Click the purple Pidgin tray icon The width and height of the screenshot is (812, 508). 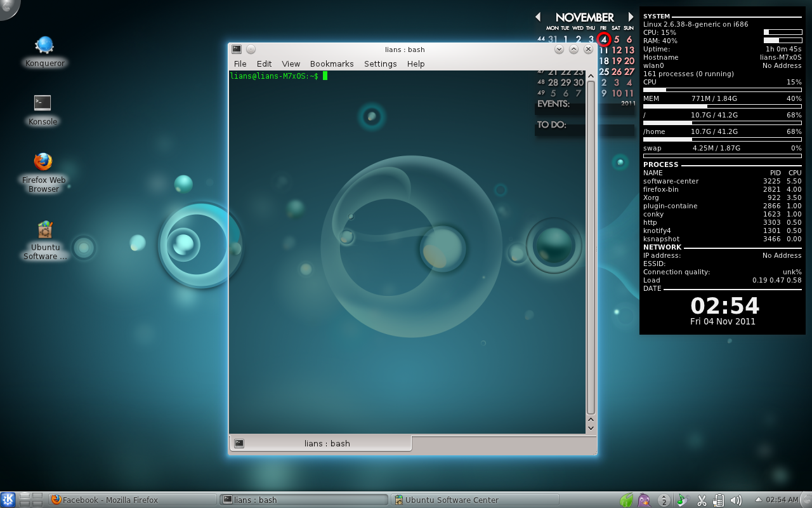pos(644,500)
